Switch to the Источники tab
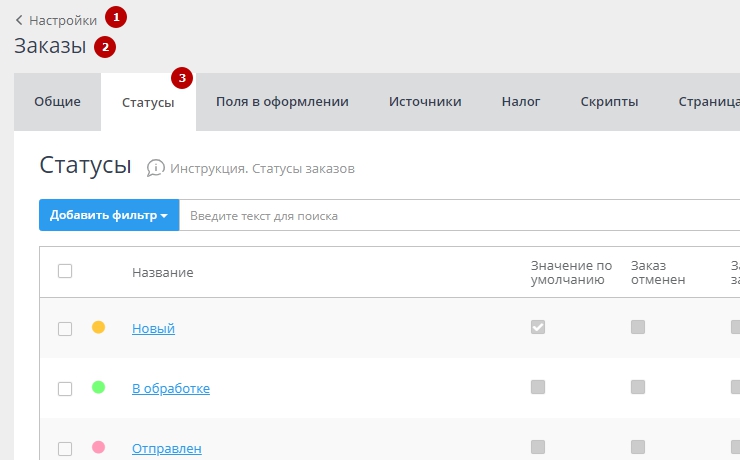Screen dimensions: 740x460 pyautogui.click(x=425, y=102)
